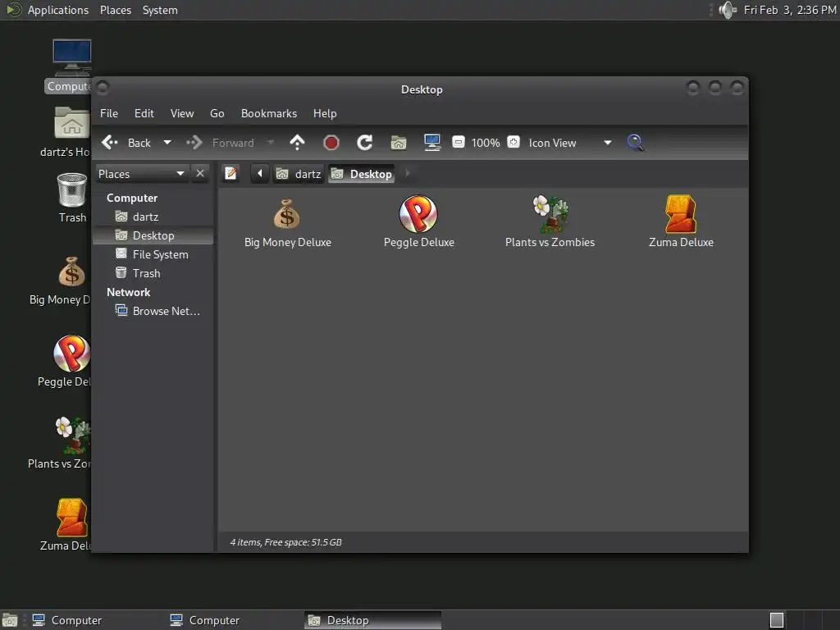Image resolution: width=840 pixels, height=630 pixels.
Task: Click the Trash icon on the desktop
Action: point(72,190)
